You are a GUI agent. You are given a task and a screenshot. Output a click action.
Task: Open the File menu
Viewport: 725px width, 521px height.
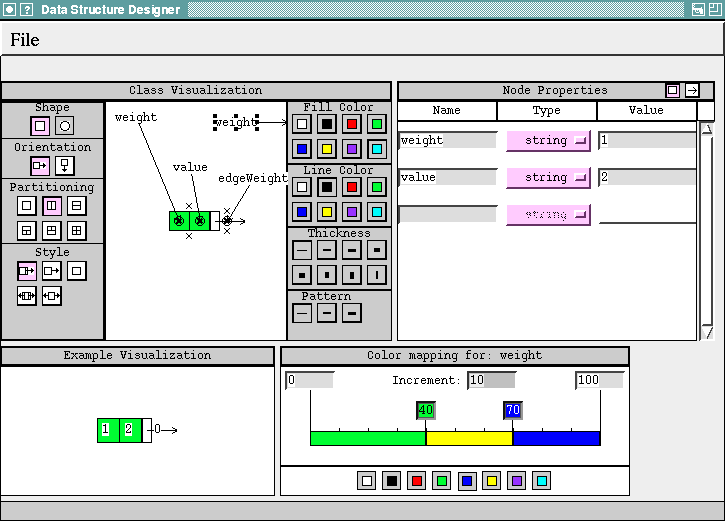(x=25, y=40)
